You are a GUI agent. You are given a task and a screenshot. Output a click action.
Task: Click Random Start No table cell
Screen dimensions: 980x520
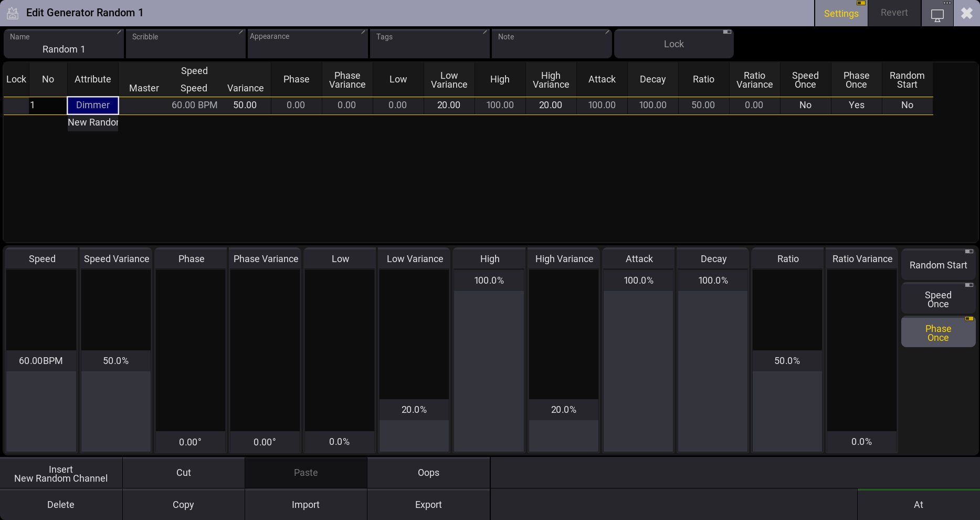907,105
